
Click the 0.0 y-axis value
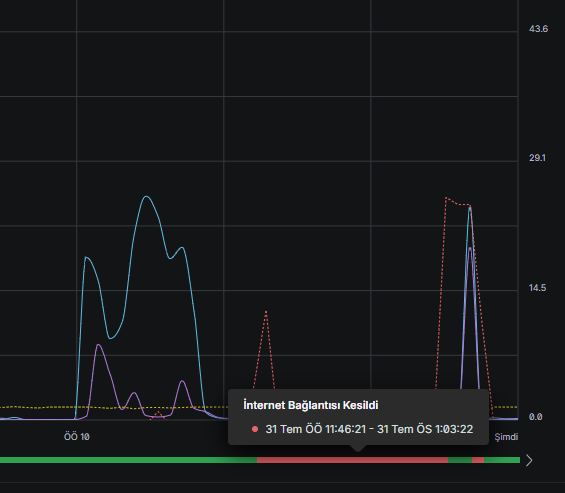point(535,417)
